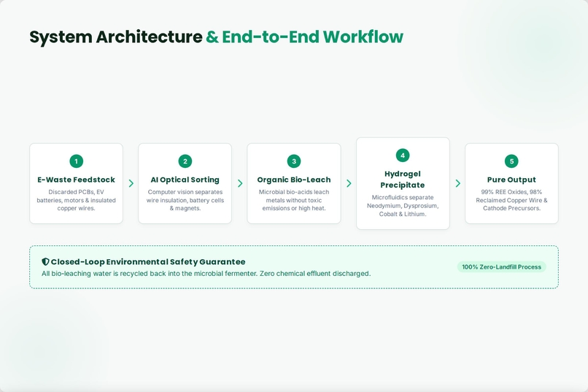Click the step 5 number badge
The image size is (588, 392).
click(511, 161)
